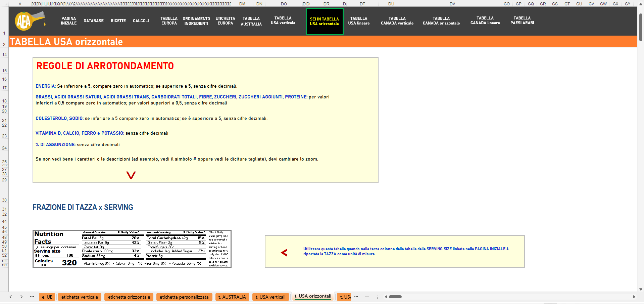The width and height of the screenshot is (644, 304).
Task: Click previous sheet navigation arrow
Action: click(x=11, y=297)
